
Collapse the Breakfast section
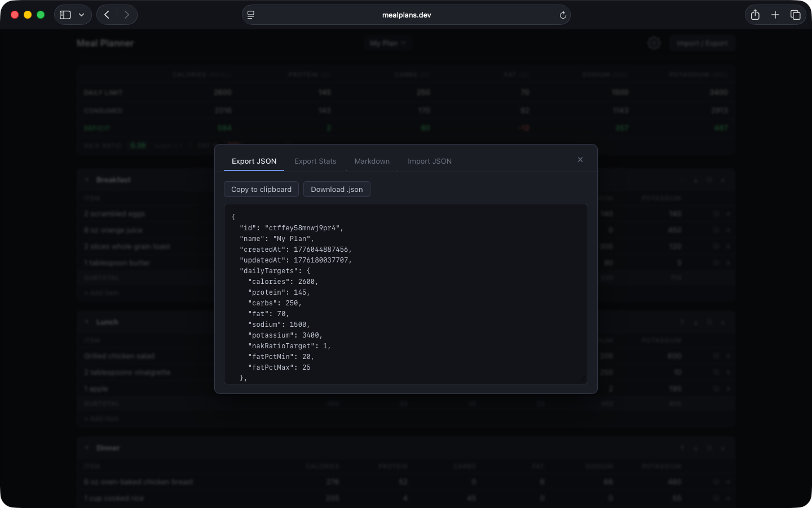[x=87, y=179]
